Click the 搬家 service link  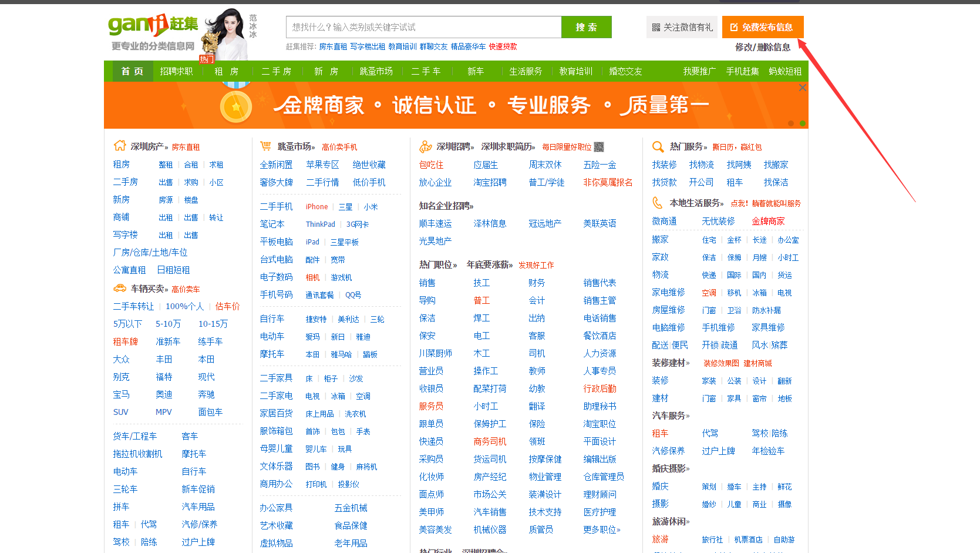click(x=660, y=240)
